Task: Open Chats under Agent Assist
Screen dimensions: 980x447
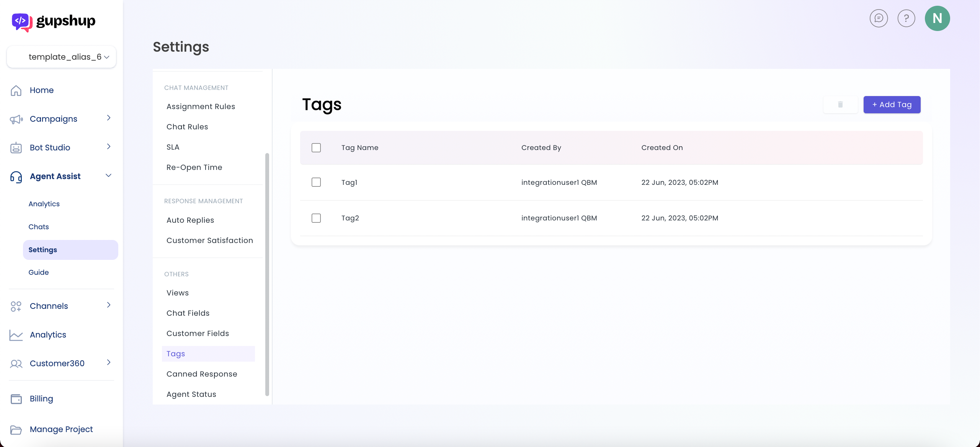Action: coord(39,227)
